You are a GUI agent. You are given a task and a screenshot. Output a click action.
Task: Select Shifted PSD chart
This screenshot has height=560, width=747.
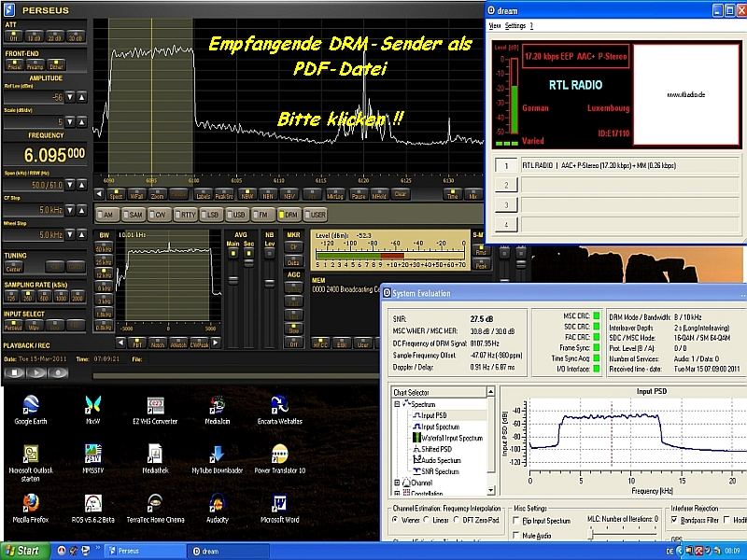tap(436, 449)
